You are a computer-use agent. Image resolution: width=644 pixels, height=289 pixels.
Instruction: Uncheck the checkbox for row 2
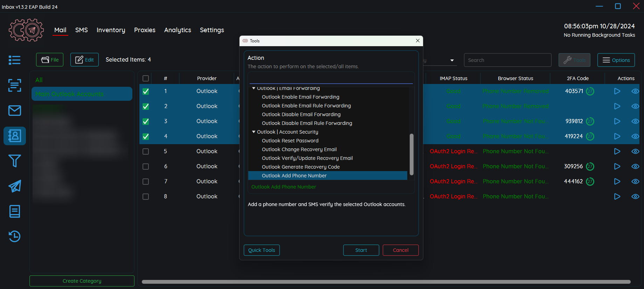[x=146, y=106]
